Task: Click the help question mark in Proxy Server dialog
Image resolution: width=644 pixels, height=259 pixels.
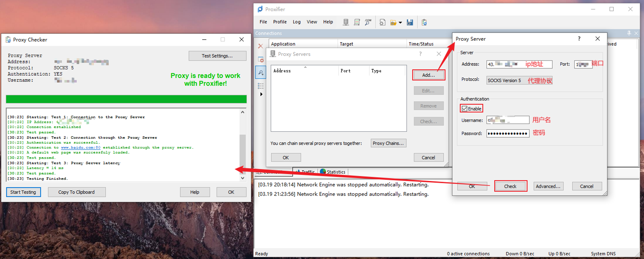Action: [x=579, y=39]
